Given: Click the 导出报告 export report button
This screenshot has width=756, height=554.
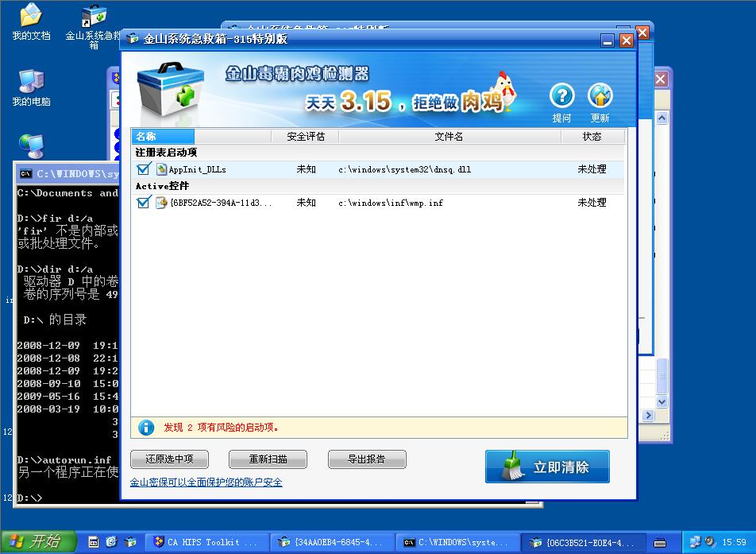Looking at the screenshot, I should pos(367,459).
